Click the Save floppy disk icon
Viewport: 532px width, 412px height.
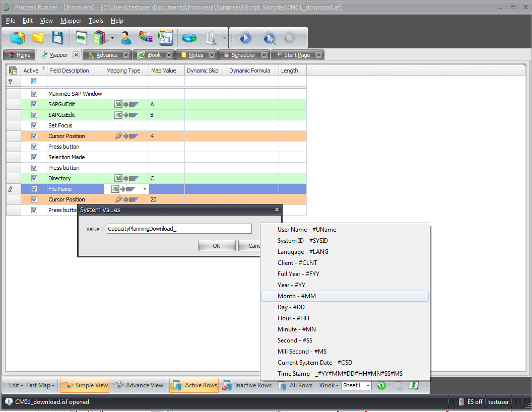tap(57, 38)
